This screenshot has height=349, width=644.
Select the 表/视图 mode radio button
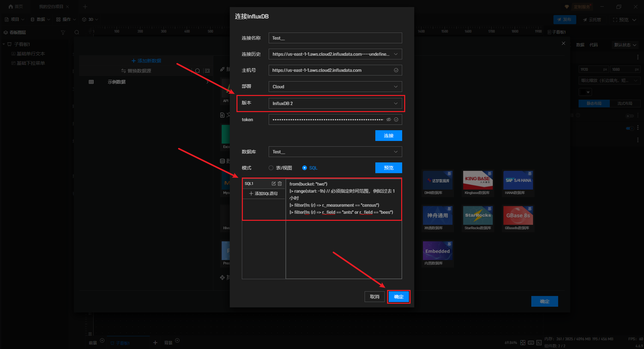271,168
